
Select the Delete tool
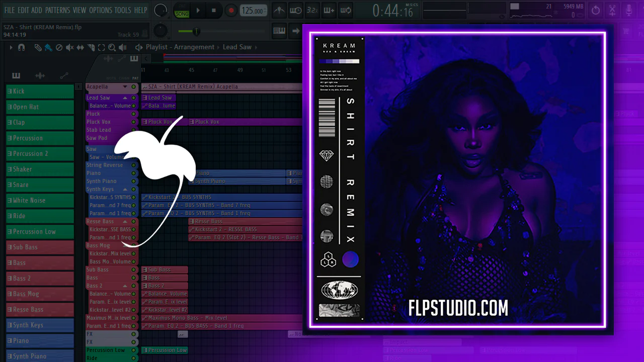[x=59, y=47]
